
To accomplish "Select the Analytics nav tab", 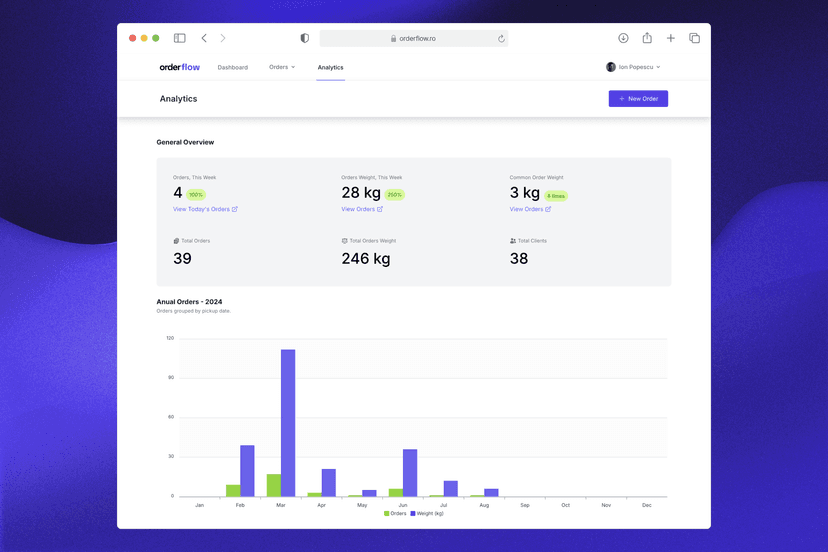I will point(331,68).
